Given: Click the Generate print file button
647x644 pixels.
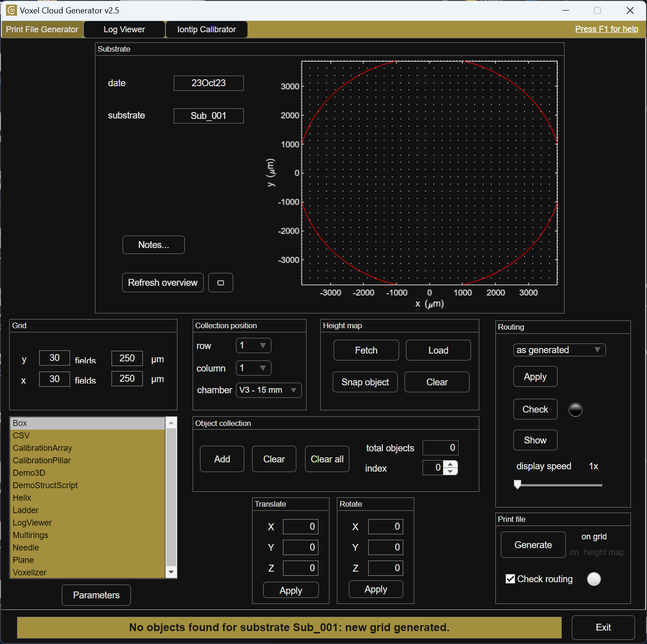Looking at the screenshot, I should (533, 545).
